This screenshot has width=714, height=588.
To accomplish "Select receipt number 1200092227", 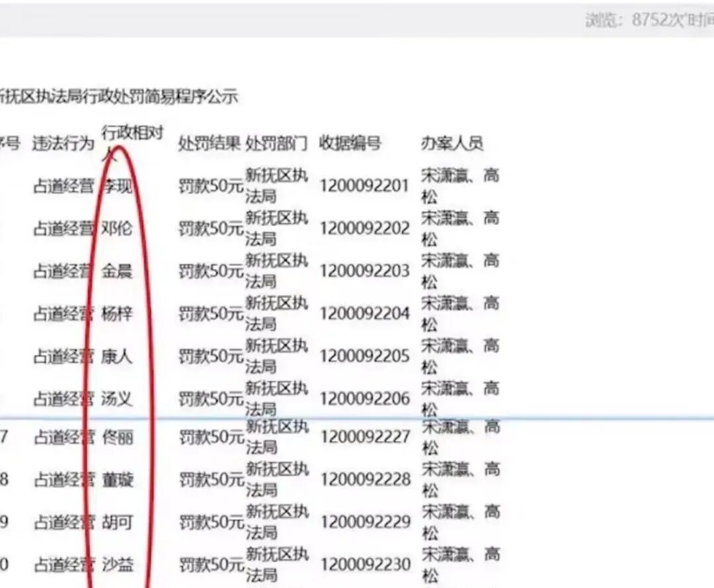I will 366,437.
